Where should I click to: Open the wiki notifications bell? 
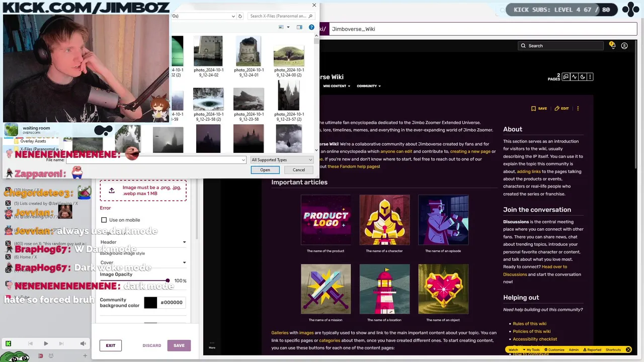612,45
